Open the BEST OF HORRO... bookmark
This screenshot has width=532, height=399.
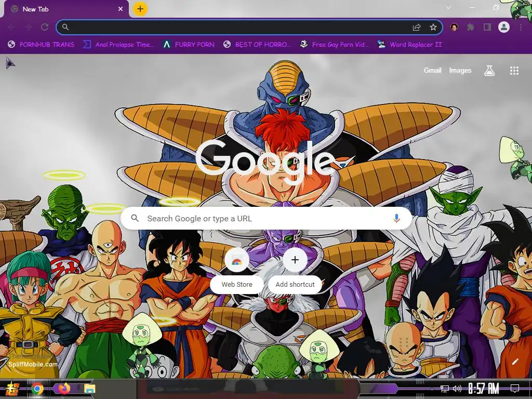click(x=257, y=45)
